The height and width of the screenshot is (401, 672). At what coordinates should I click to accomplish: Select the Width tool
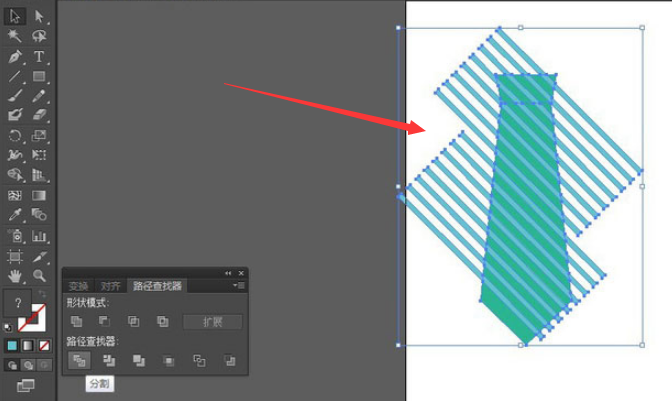click(x=15, y=155)
